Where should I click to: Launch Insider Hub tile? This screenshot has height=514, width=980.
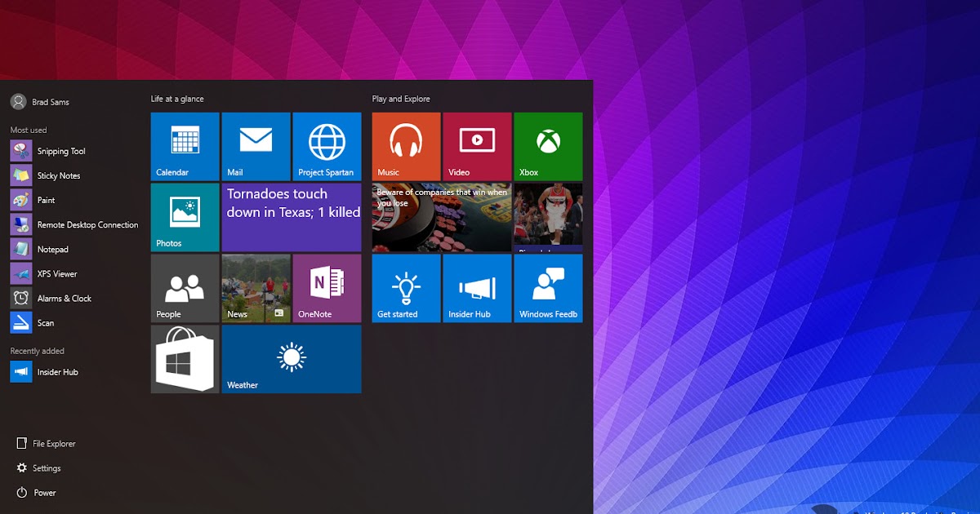click(477, 288)
